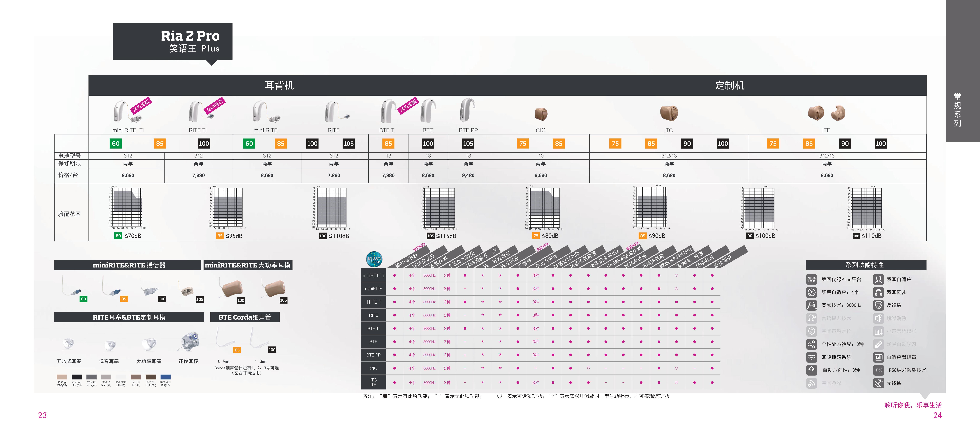This screenshot has width=980, height=435.
Task: Click the up-arrow icon for 自动方向性：3种
Action: tap(812, 370)
